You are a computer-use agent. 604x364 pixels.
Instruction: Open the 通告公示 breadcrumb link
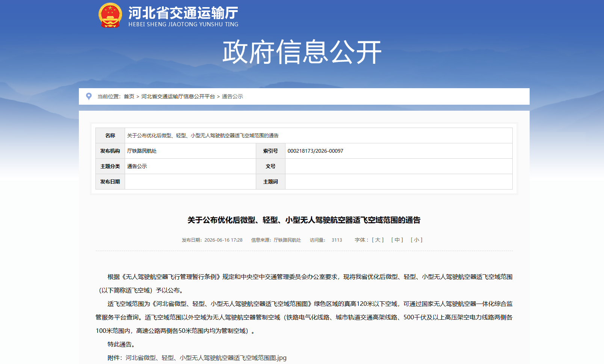[233, 96]
